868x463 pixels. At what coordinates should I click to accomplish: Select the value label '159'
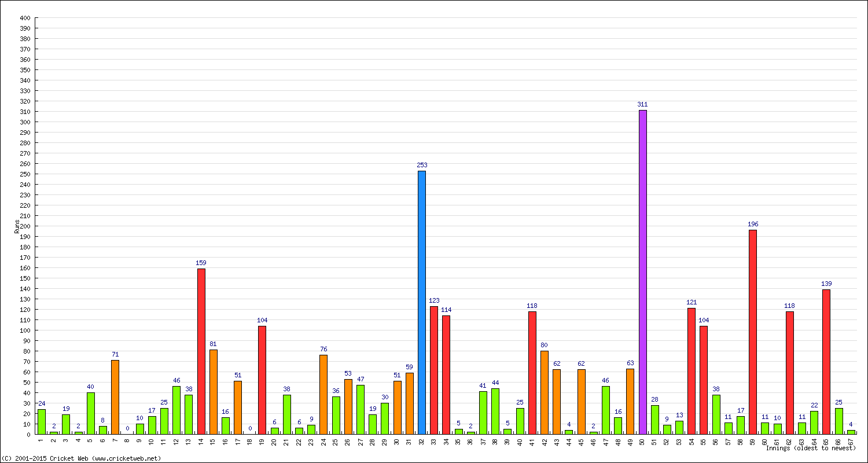pos(201,263)
